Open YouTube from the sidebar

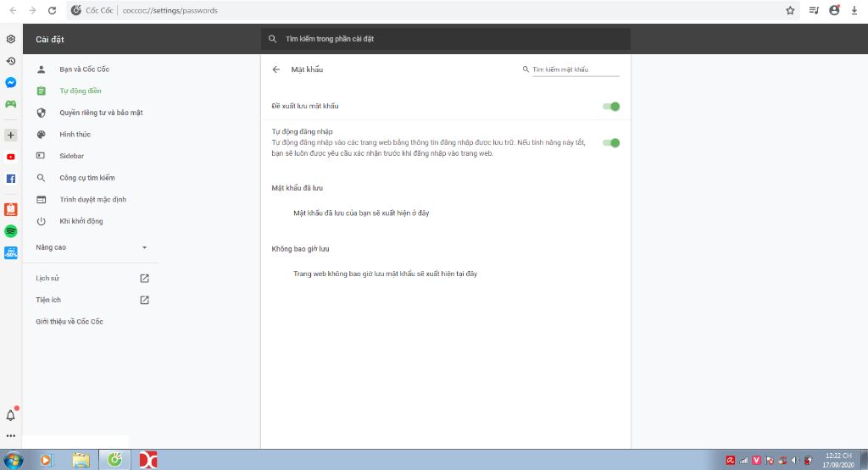point(10,157)
